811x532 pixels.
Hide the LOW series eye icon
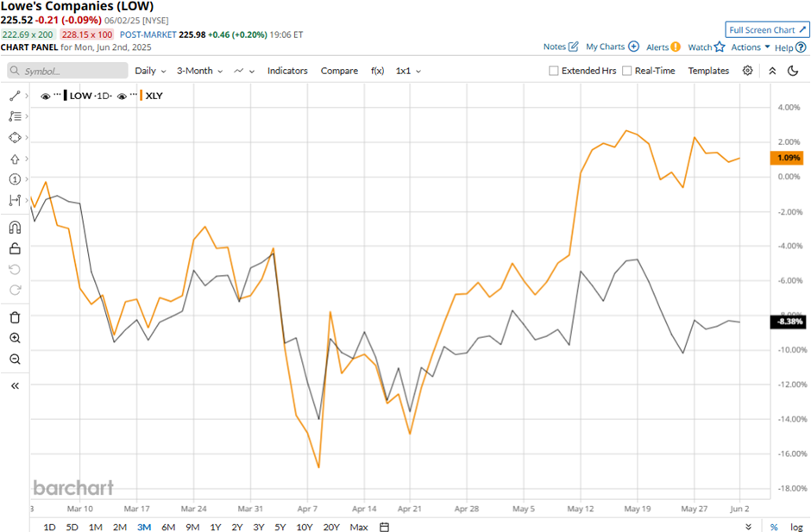coord(46,97)
